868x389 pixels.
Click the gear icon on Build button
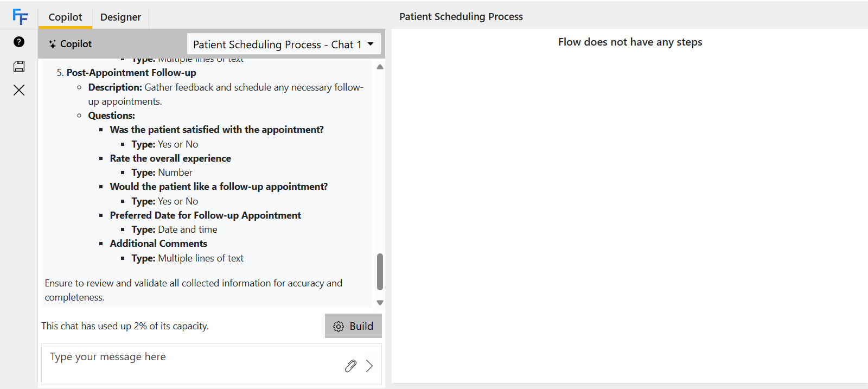[x=339, y=327]
